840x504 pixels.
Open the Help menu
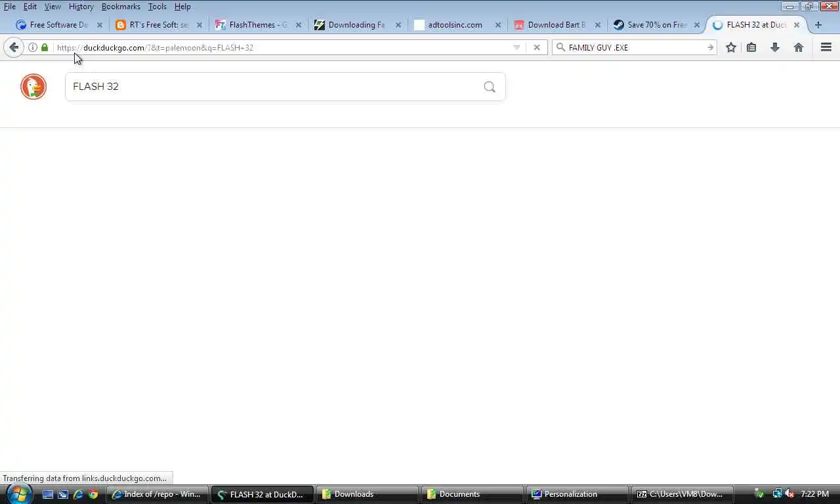(x=182, y=7)
